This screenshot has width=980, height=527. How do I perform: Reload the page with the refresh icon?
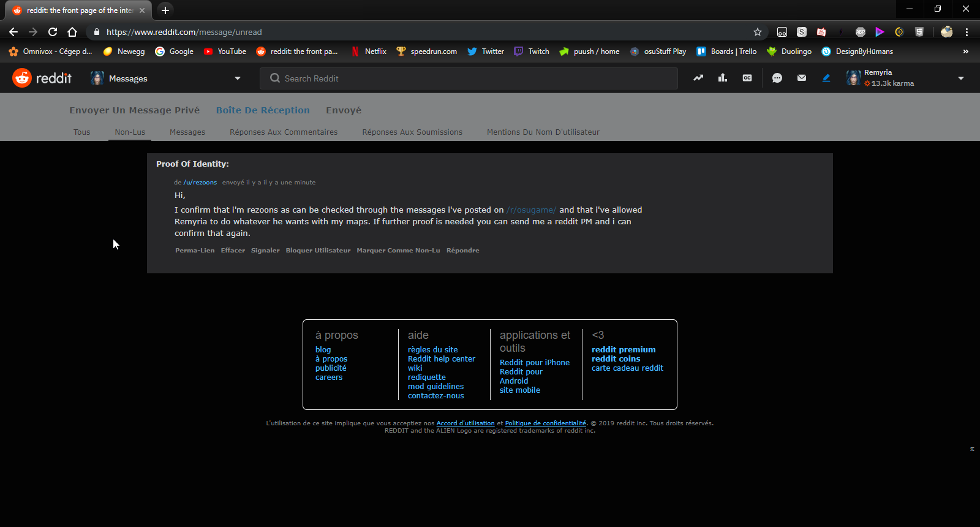(x=53, y=32)
